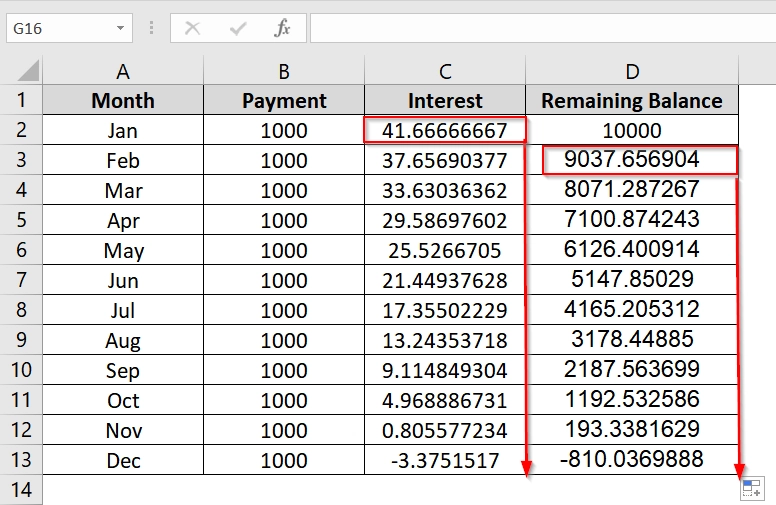The width and height of the screenshot is (776, 505).
Task: Select the interest cell 37.65690377
Action: pyautogui.click(x=445, y=160)
